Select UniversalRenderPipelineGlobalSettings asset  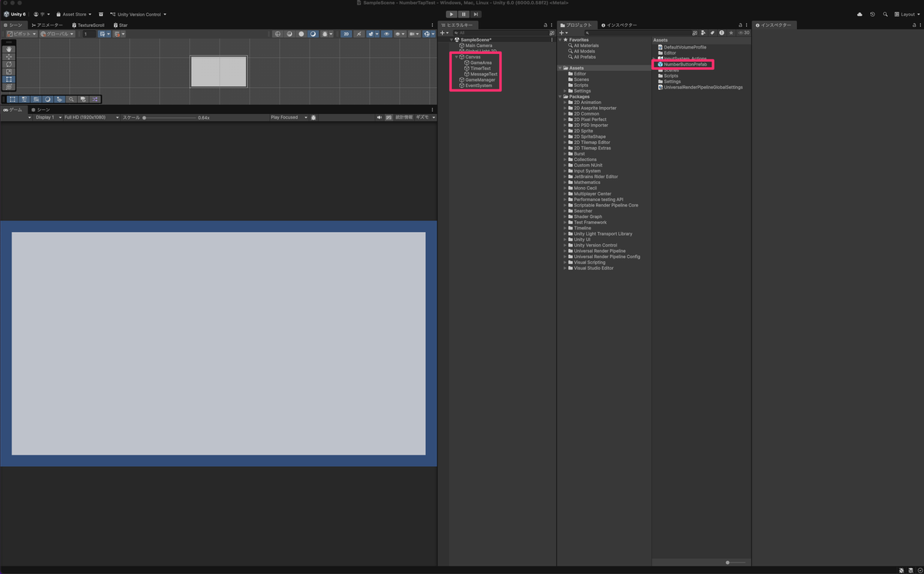[700, 87]
